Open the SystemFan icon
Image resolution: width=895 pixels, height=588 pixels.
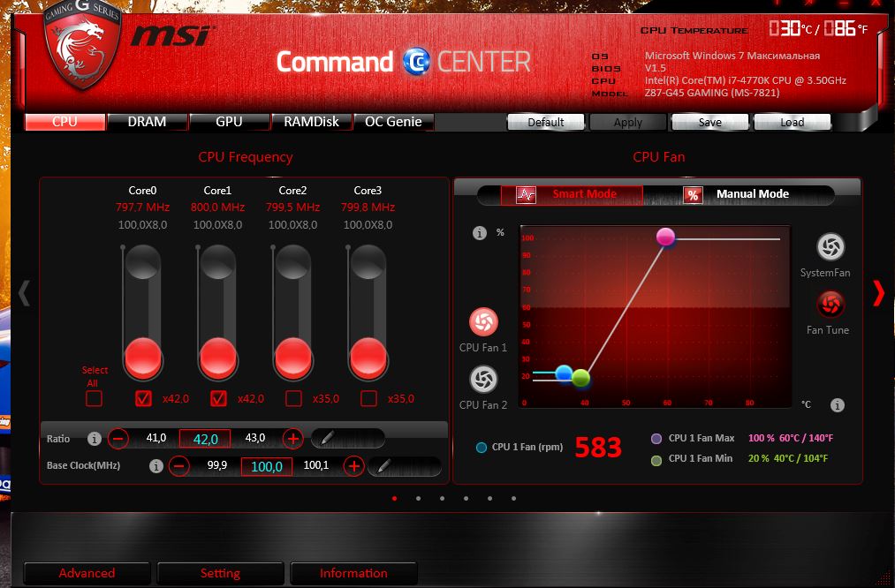point(831,247)
